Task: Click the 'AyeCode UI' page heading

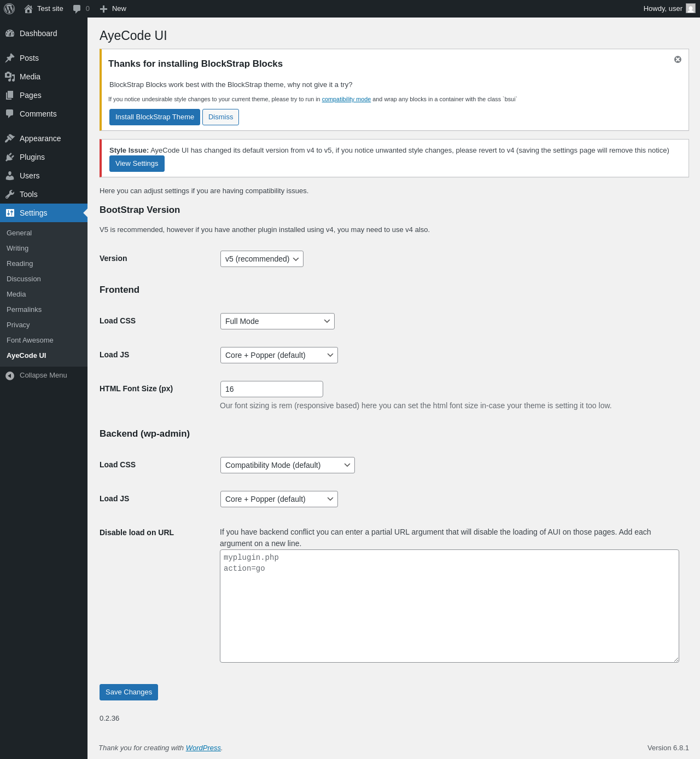Action: (133, 36)
